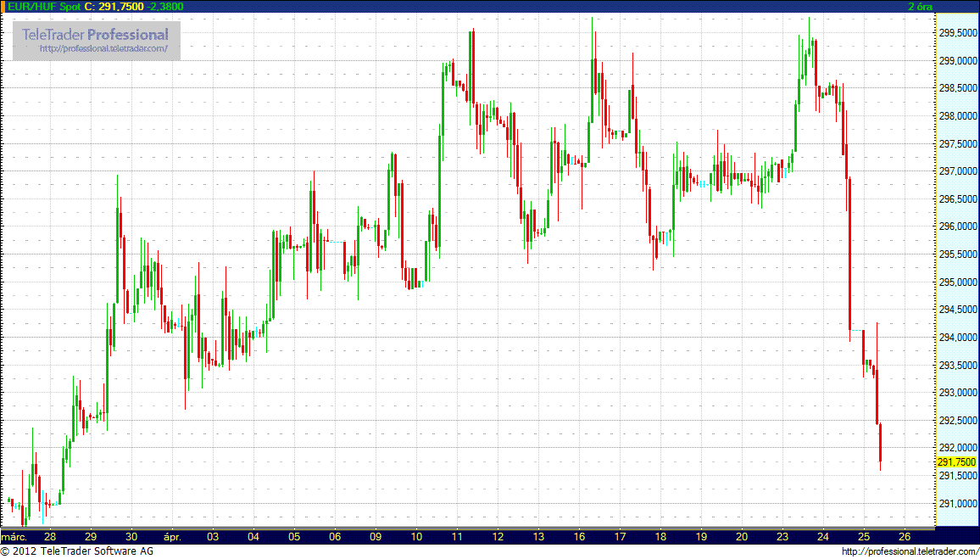The width and height of the screenshot is (980, 559).
Task: Select date label 24 on the time axis
Action: [823, 537]
